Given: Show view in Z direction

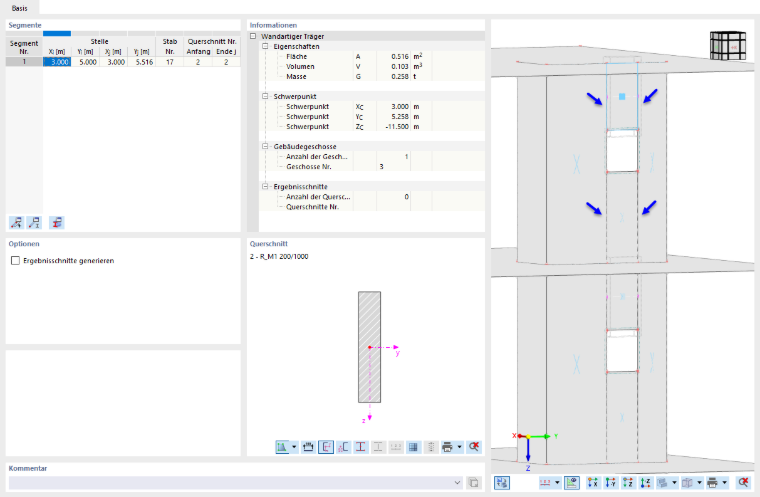Looking at the screenshot, I should [628, 482].
